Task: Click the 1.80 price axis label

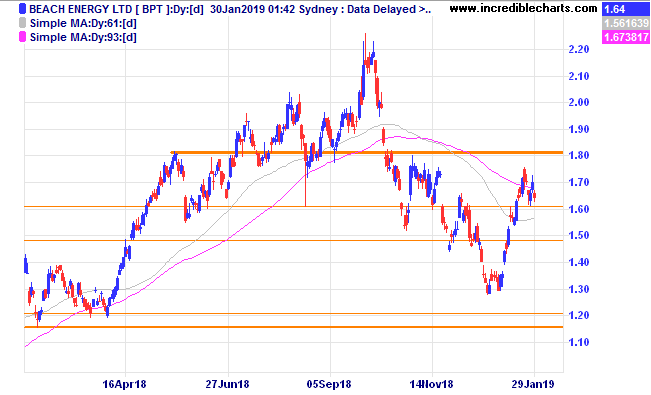Action: click(578, 156)
